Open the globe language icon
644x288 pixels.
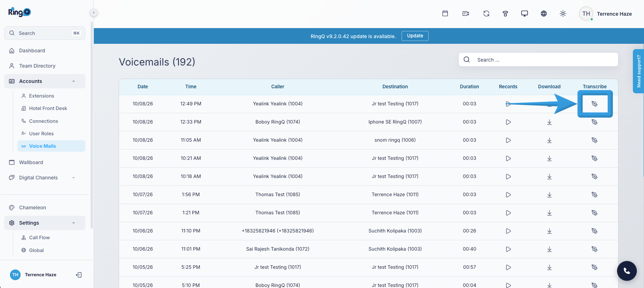(544, 14)
